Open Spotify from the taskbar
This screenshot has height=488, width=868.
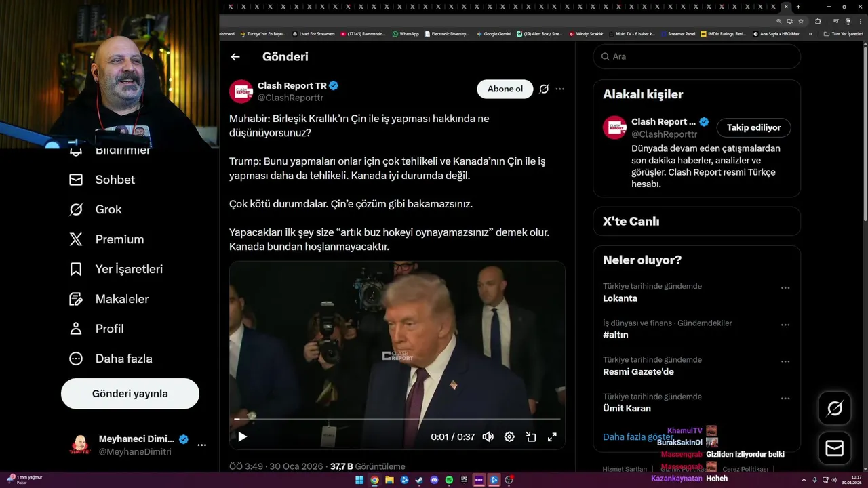point(449,480)
